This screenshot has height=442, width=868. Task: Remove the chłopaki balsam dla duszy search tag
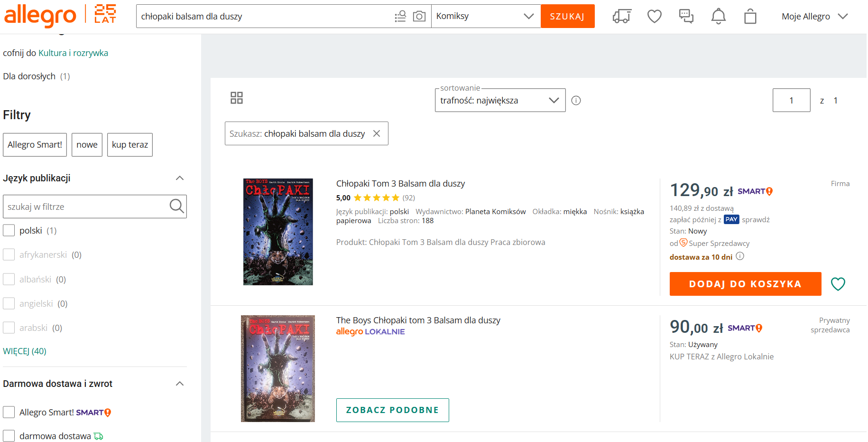[x=377, y=134]
